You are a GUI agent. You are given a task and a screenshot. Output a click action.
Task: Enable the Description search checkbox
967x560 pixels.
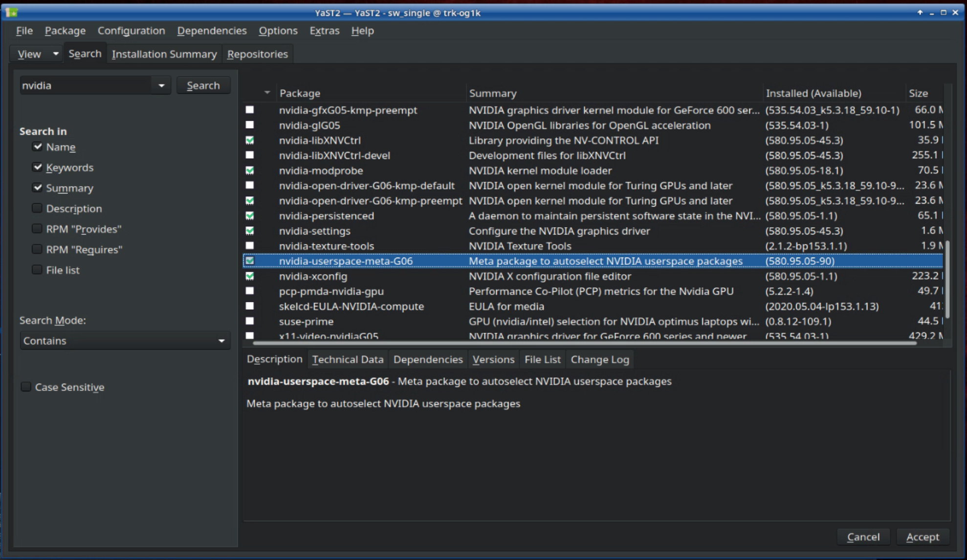(37, 208)
